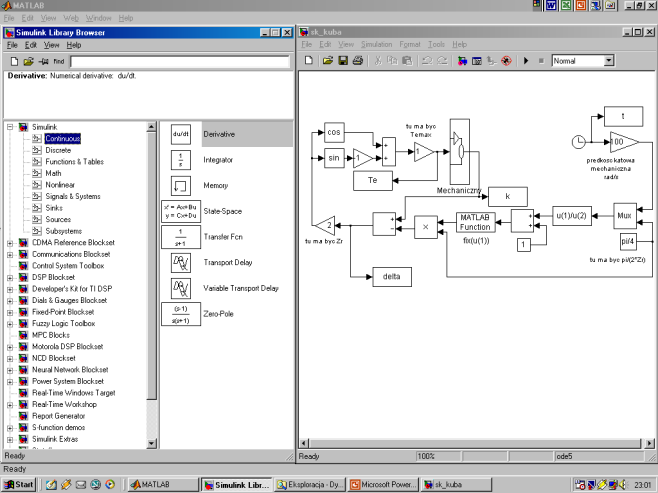Click Start simulation play button
This screenshot has height=493, width=658.
(x=526, y=60)
